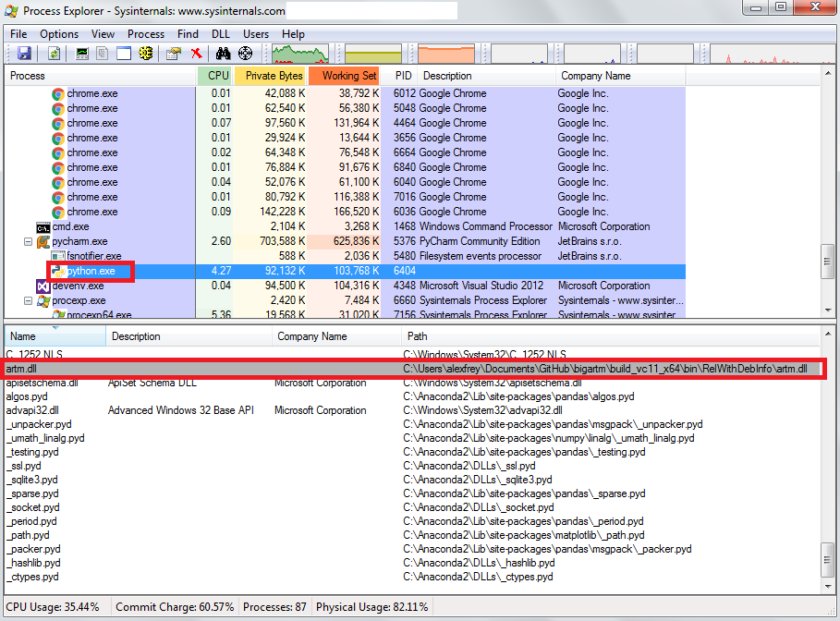Open System Information from the toolbar icon
The width and height of the screenshot is (840, 621).
(82, 53)
